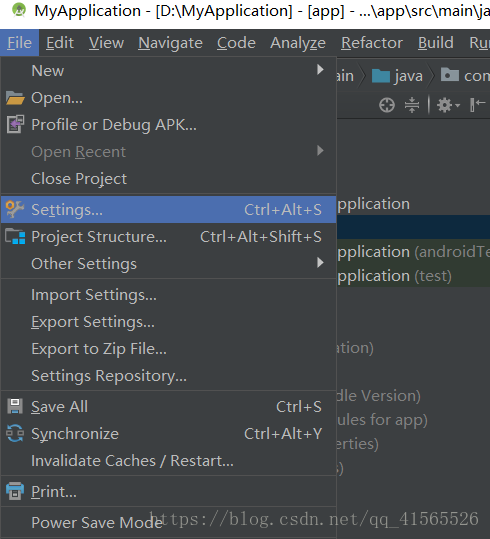Open the Analyze menu
This screenshot has width=490, height=539.
298,43
